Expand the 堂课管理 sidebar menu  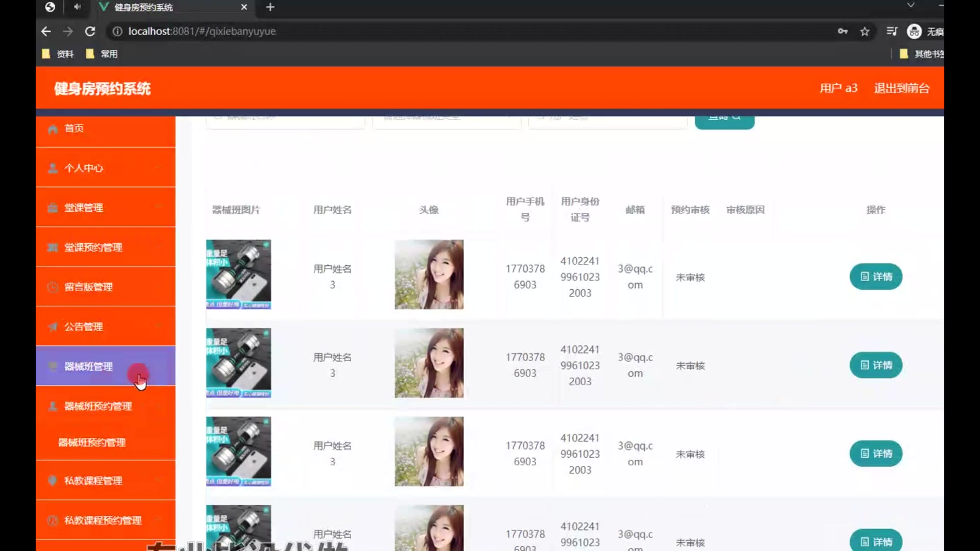106,208
